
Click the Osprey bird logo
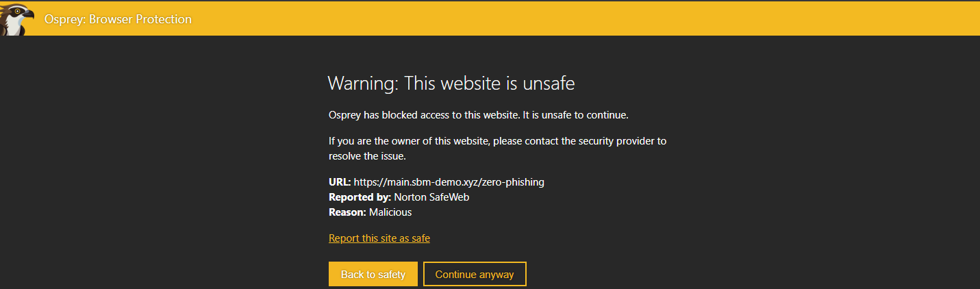16,18
